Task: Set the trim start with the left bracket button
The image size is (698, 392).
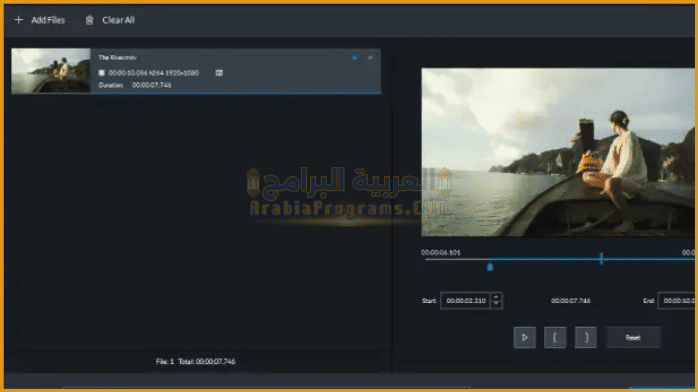Action: [x=555, y=338]
